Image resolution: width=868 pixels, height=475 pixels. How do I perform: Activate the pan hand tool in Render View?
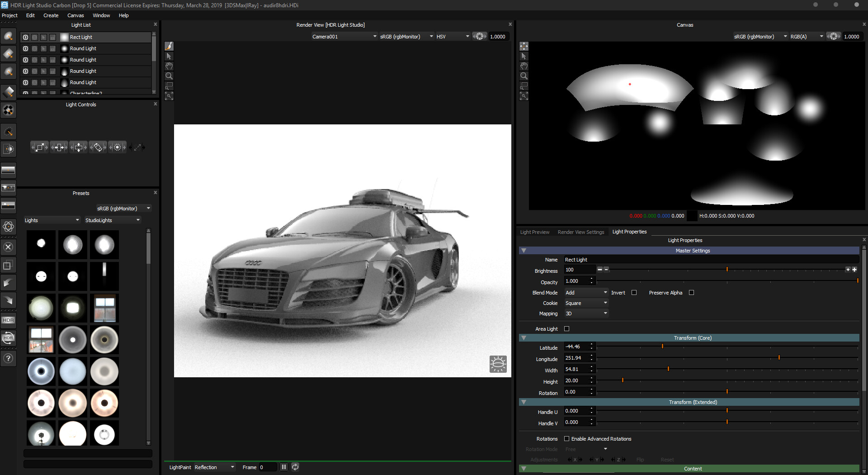169,66
